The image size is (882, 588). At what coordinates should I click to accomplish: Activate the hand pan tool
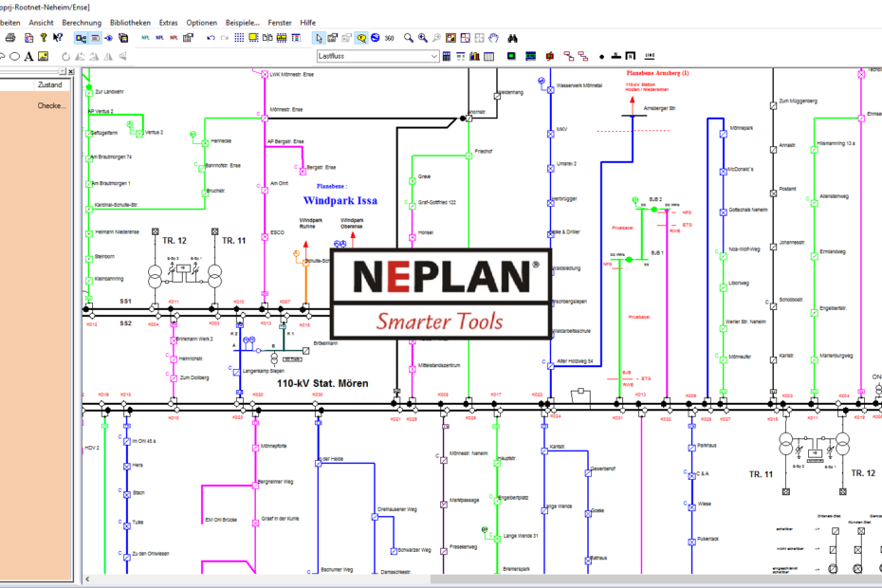tap(493, 38)
